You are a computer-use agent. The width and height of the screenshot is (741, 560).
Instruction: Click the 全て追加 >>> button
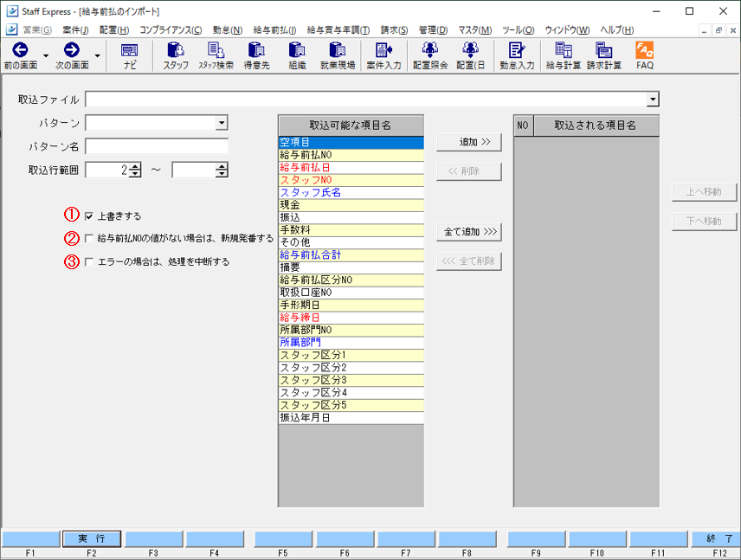click(469, 232)
